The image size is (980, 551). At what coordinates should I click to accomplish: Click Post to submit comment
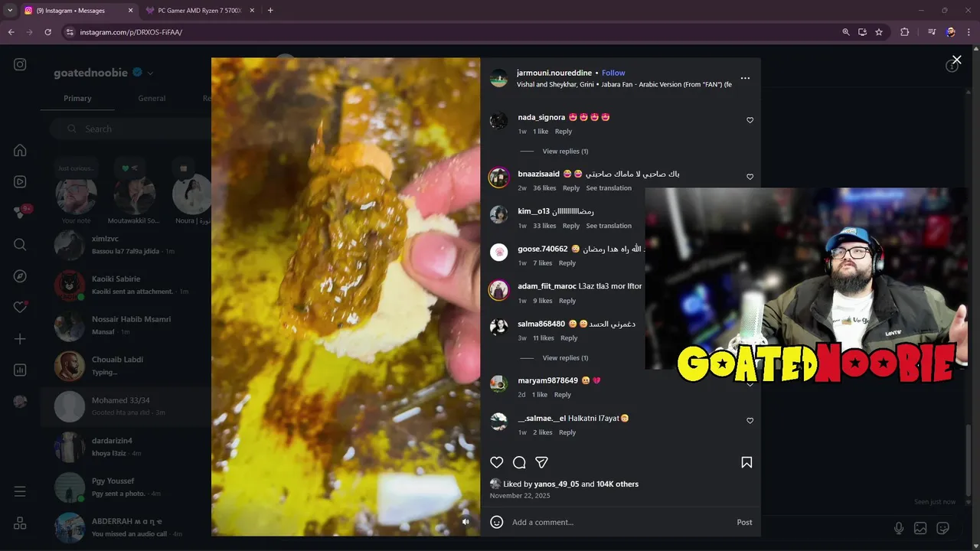[744, 522]
